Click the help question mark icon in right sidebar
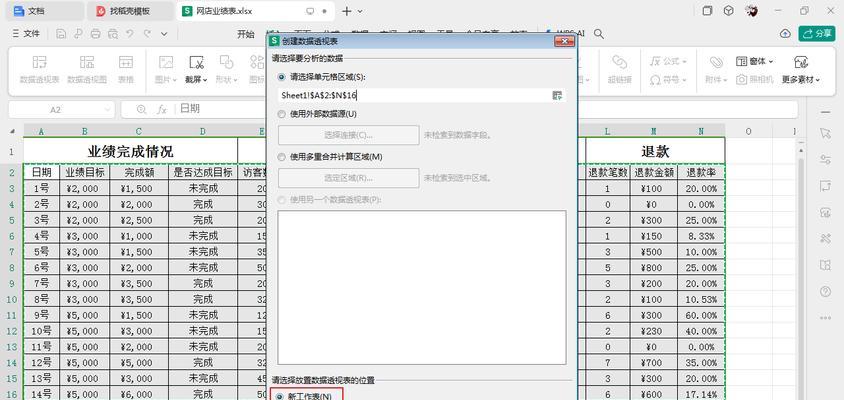 [825, 291]
